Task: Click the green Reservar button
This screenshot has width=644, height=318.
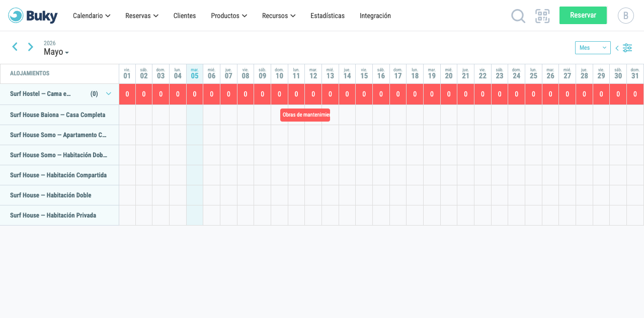Action: coord(583,15)
